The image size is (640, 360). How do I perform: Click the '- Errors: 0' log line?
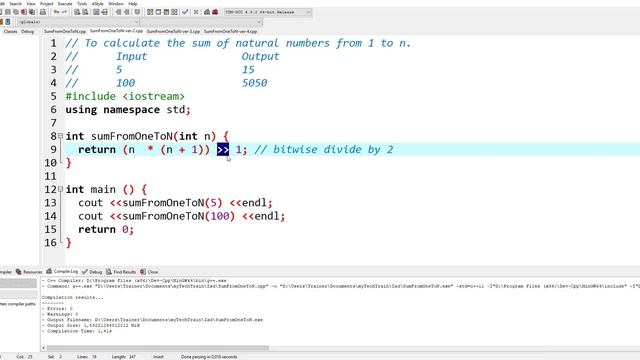coord(57,309)
